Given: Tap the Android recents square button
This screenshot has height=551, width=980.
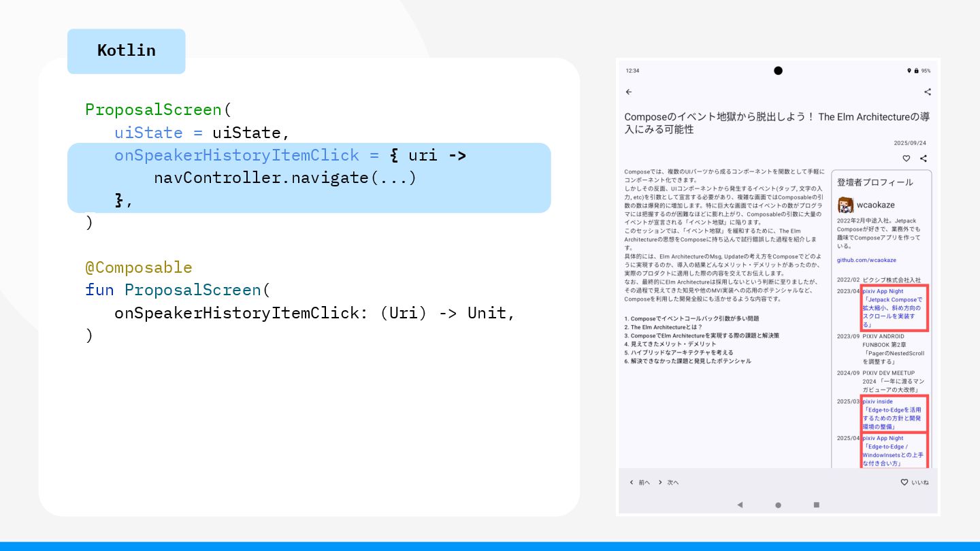Looking at the screenshot, I should (816, 505).
